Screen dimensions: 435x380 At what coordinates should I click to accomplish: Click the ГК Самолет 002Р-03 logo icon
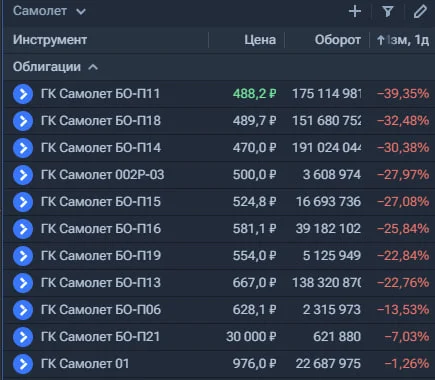coord(23,175)
